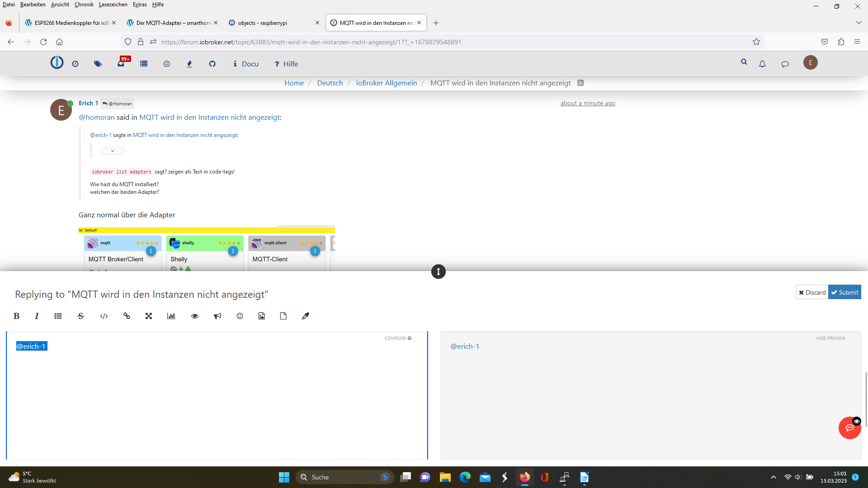
Task: Insert code tags in composer
Action: coord(104,316)
